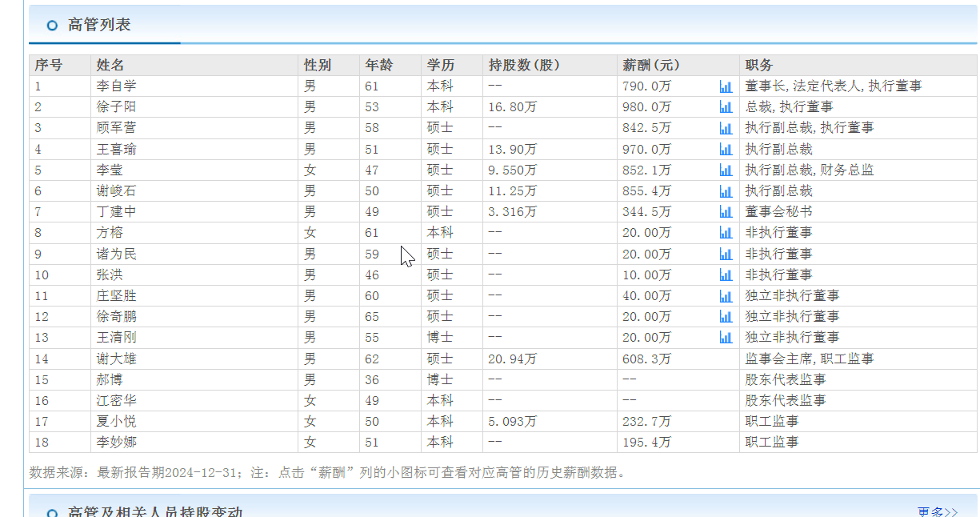Click the 高管及相关人员持股变动 section heading
Screen dimensions: 980x517
point(155,512)
